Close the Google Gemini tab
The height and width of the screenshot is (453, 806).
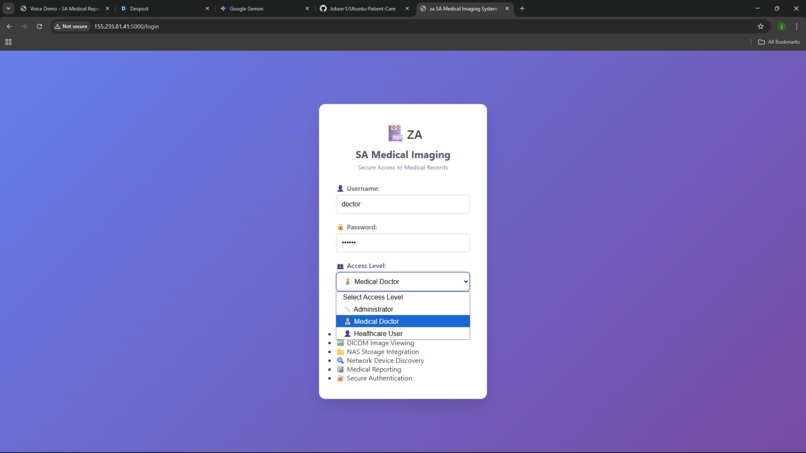point(307,9)
